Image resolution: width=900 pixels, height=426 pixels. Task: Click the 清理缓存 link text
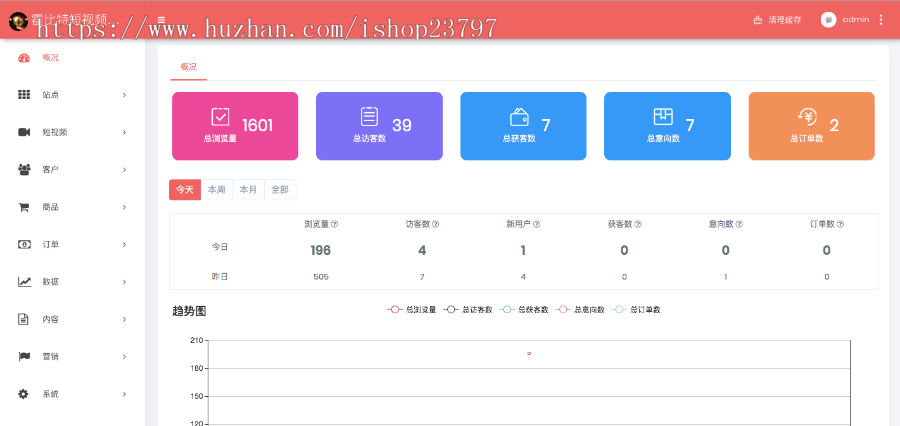[x=785, y=20]
